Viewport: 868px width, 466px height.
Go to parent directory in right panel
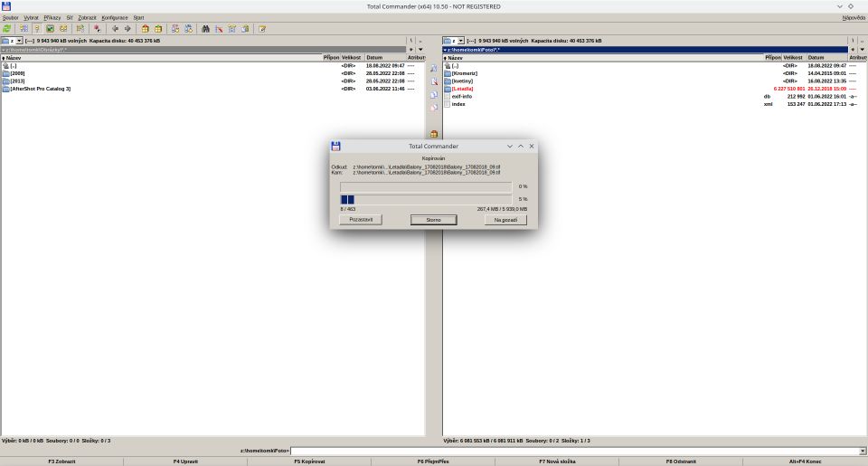click(862, 41)
